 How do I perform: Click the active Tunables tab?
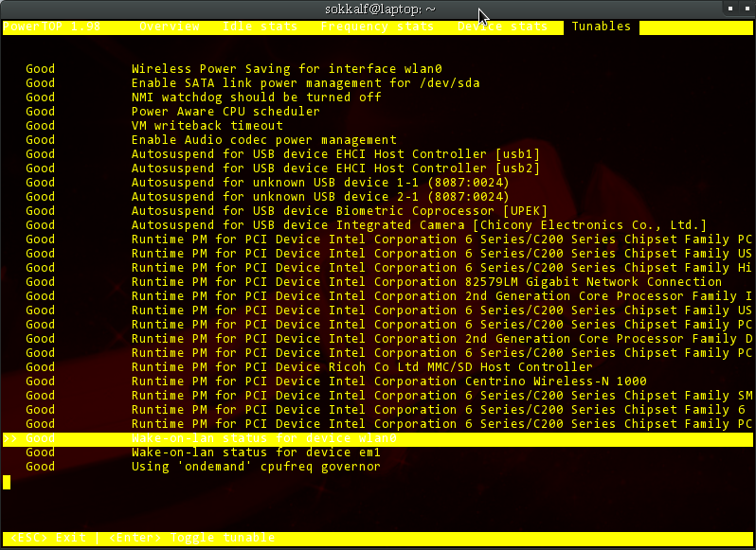click(x=602, y=27)
